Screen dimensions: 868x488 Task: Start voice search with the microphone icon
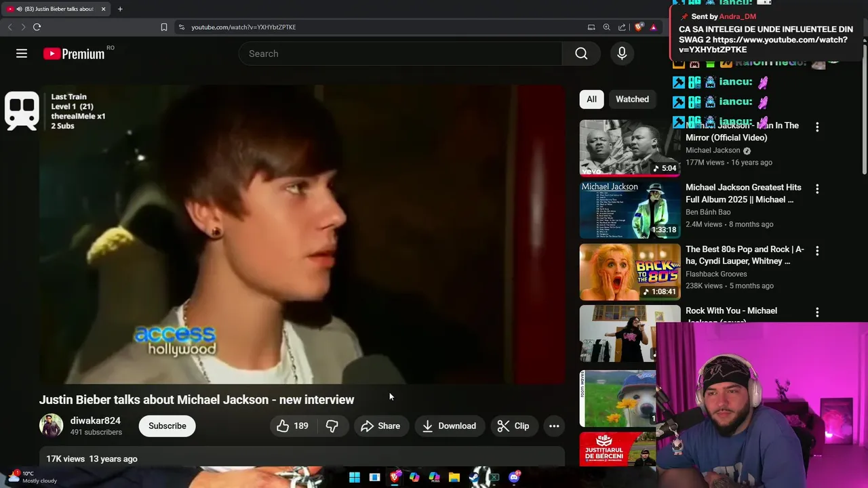[x=622, y=54]
